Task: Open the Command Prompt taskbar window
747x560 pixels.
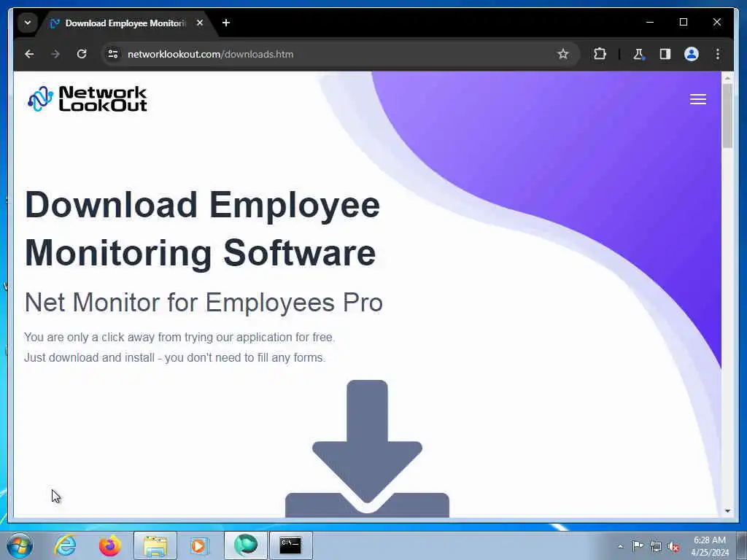Action: (x=290, y=545)
